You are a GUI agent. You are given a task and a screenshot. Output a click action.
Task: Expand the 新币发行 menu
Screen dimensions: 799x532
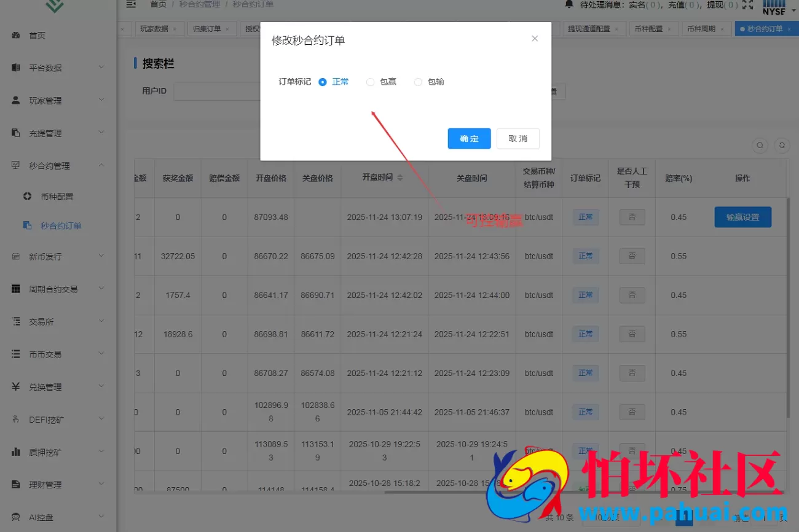tap(101, 256)
